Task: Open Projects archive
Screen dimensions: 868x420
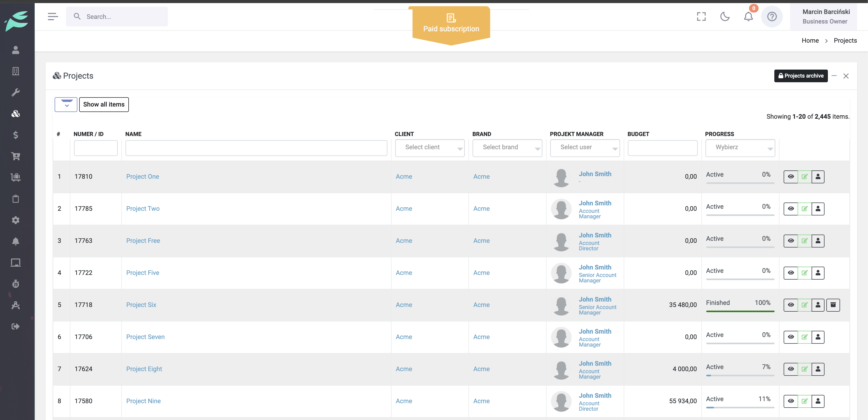Action: (801, 76)
